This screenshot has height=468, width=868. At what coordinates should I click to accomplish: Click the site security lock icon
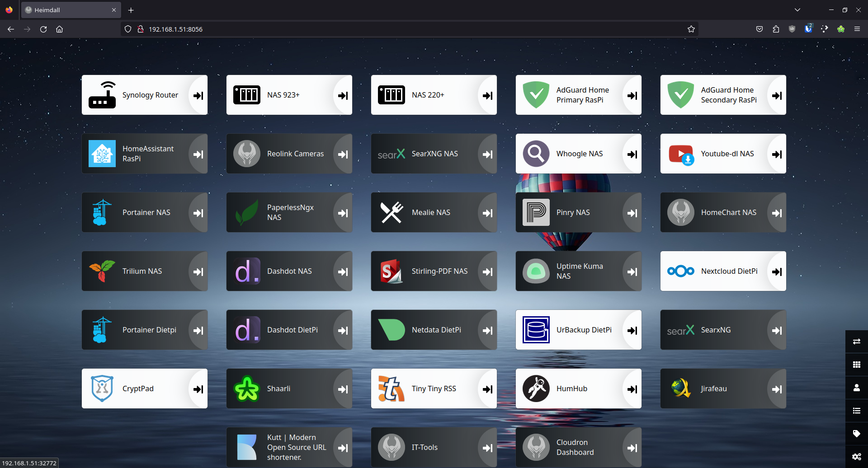(141, 29)
